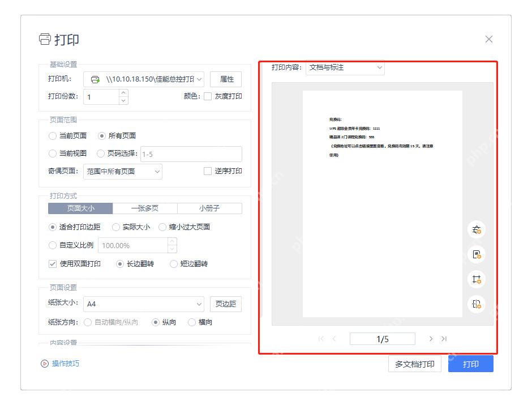Open the 打印内容 文档与标注 dropdown
The height and width of the screenshot is (405, 532).
[x=345, y=67]
